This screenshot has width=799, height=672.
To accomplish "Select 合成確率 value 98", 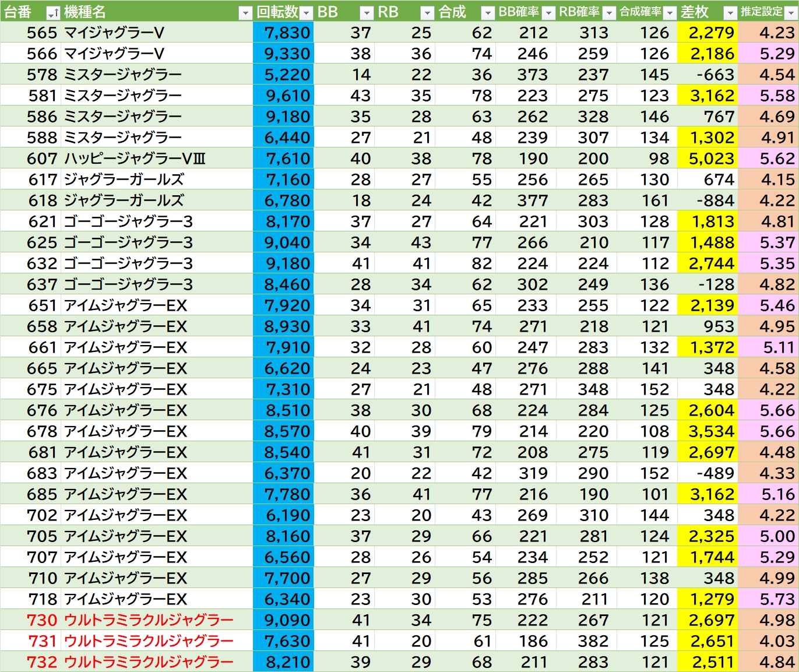I will (x=647, y=159).
